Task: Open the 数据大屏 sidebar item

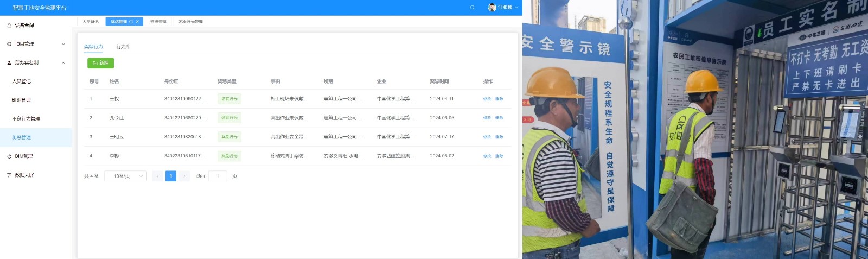Action: click(36, 175)
